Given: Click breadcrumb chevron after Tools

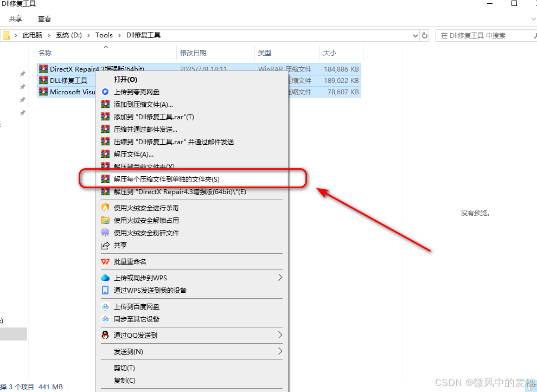Looking at the screenshot, I should coord(119,35).
